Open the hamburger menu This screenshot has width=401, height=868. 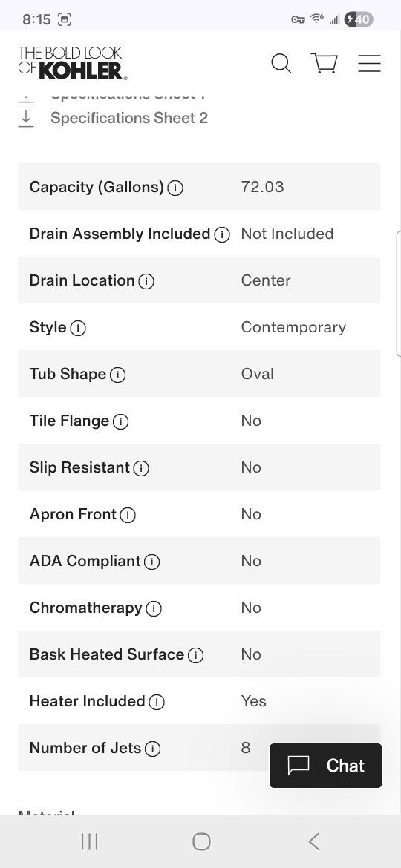pyautogui.click(x=369, y=63)
